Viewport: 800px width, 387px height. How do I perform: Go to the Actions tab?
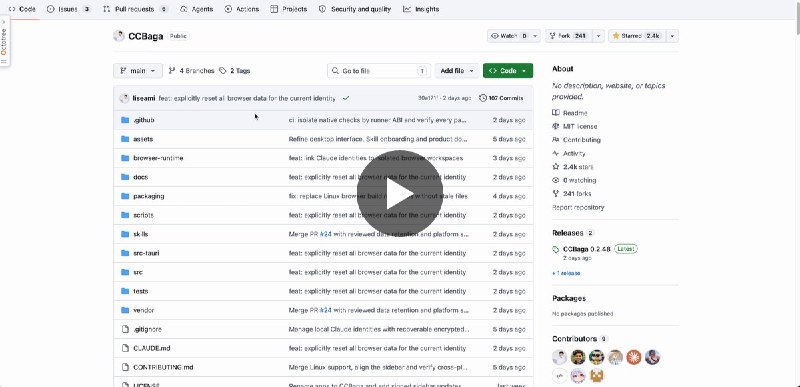point(242,9)
